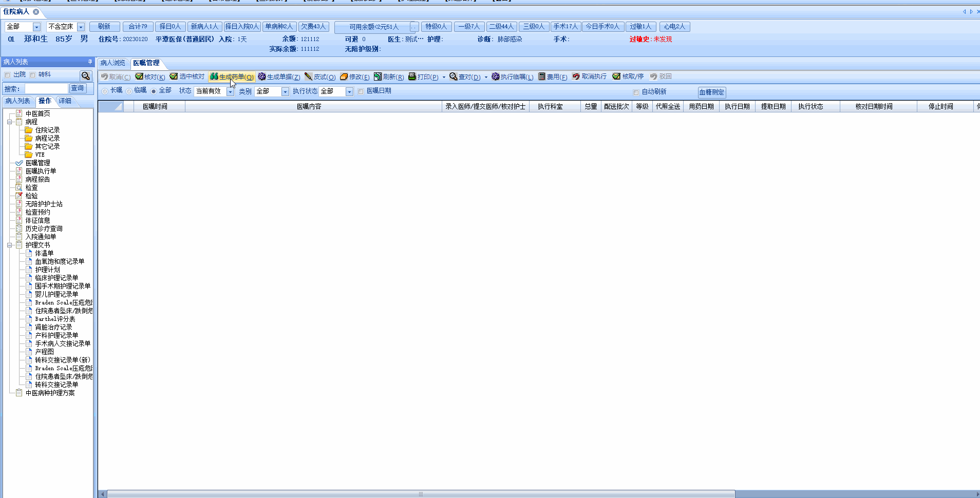Click the 搜索 input field
The image size is (980, 498).
pos(46,89)
